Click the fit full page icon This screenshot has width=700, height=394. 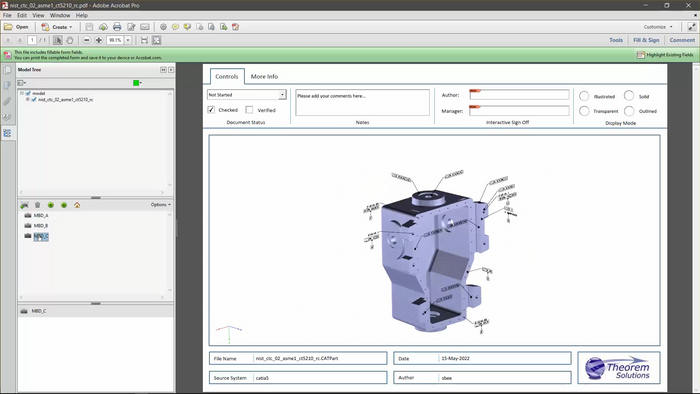pos(156,40)
